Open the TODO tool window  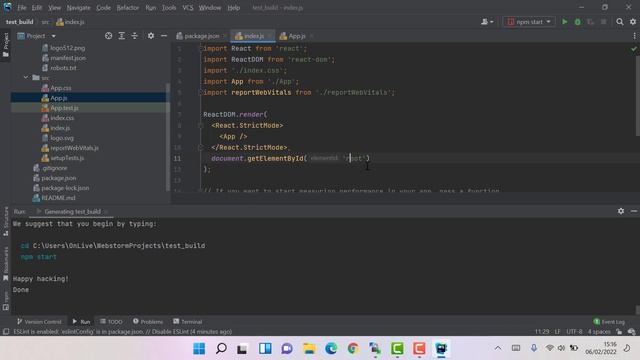[x=111, y=322]
